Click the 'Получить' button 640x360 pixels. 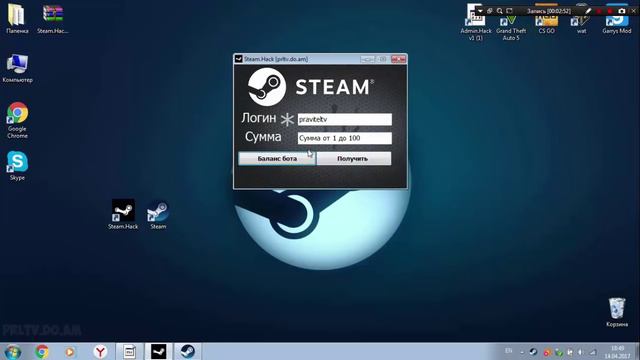(353, 159)
